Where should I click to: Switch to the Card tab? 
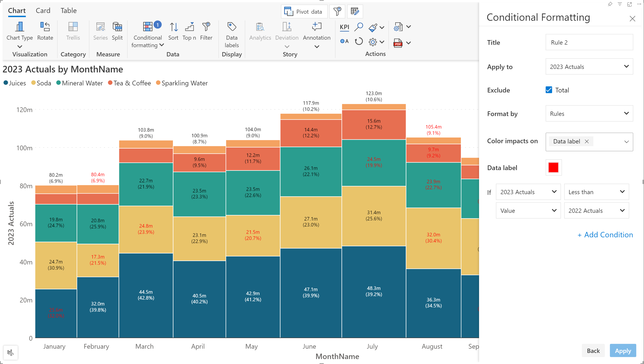43,11
